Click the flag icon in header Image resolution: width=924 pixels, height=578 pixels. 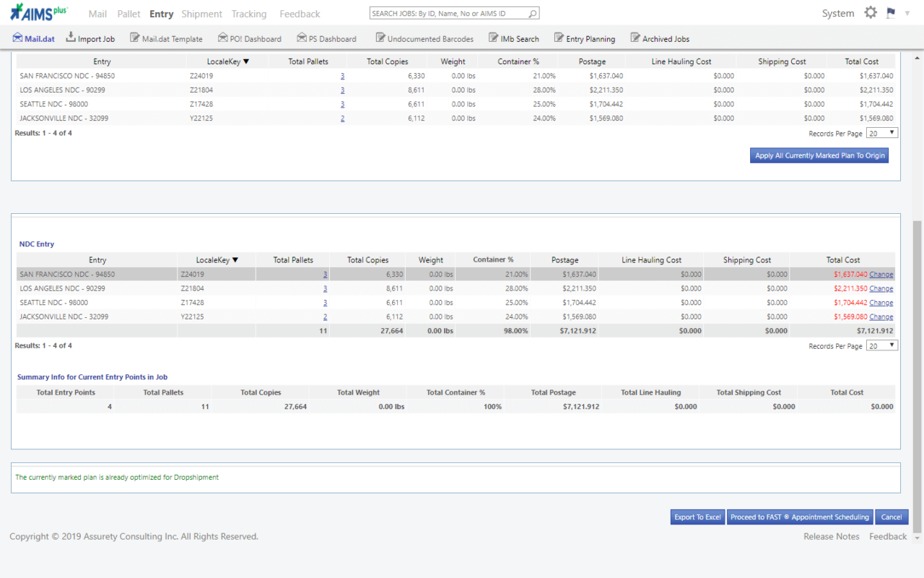[x=891, y=13]
